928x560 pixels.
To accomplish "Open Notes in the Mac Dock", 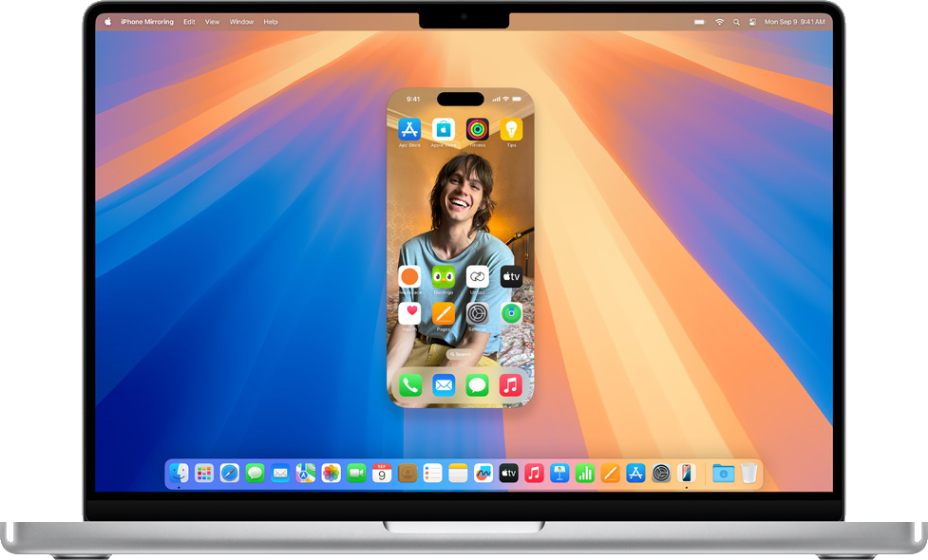I will [458, 473].
